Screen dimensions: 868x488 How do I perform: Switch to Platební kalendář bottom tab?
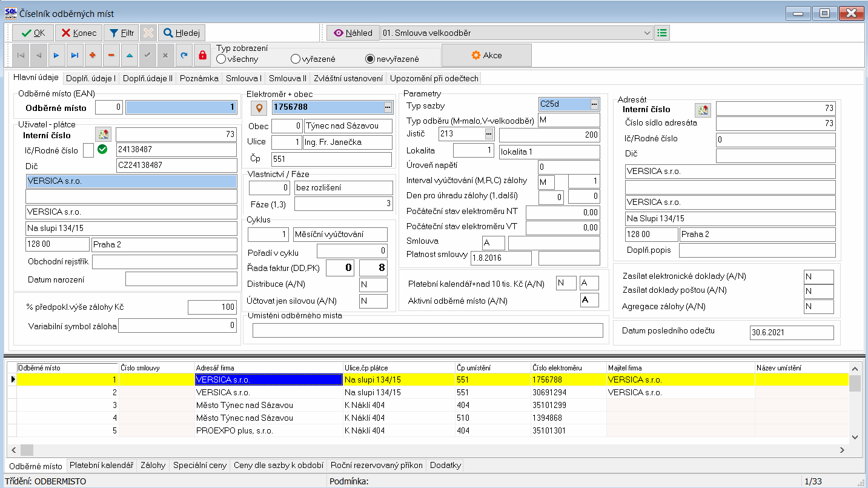pos(101,466)
